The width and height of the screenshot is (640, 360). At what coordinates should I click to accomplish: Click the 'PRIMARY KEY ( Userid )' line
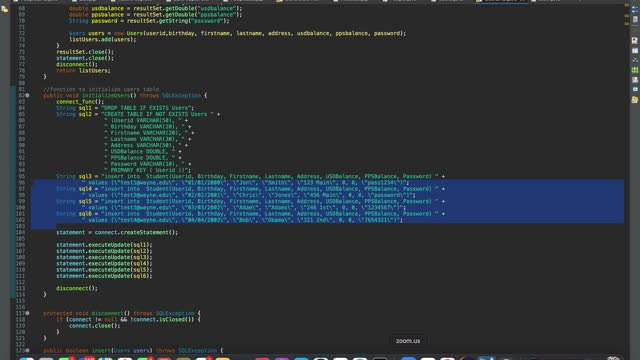[147, 170]
